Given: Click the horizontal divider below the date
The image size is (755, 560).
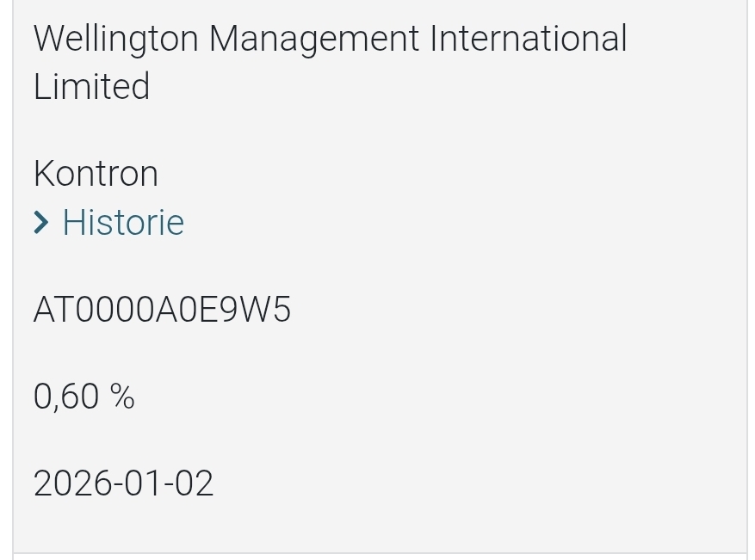Looking at the screenshot, I should [x=379, y=553].
